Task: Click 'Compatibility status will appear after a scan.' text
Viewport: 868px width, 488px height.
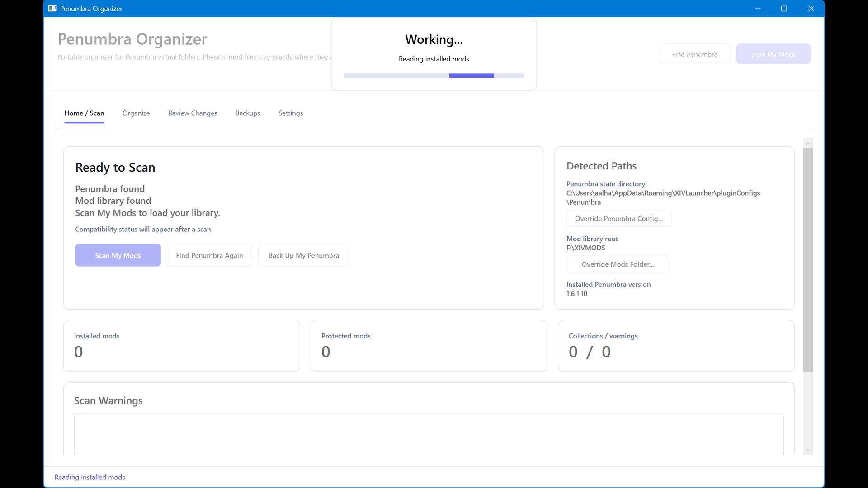Action: (144, 229)
